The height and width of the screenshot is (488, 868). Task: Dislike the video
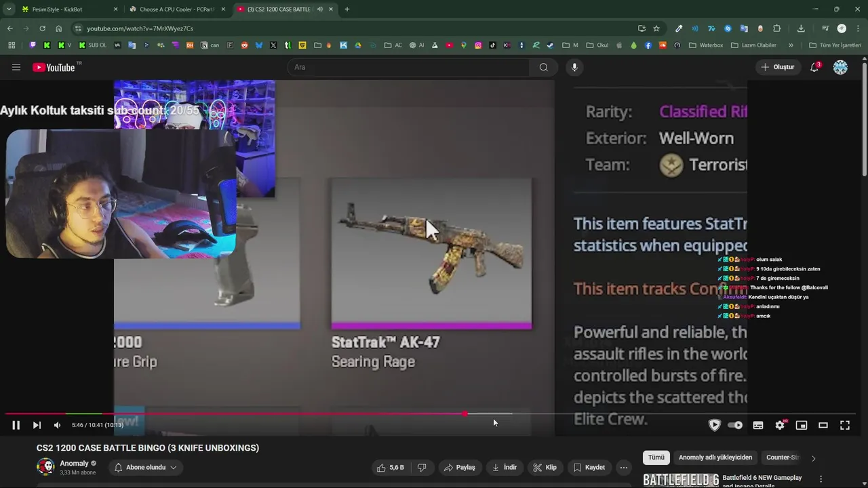(x=422, y=467)
